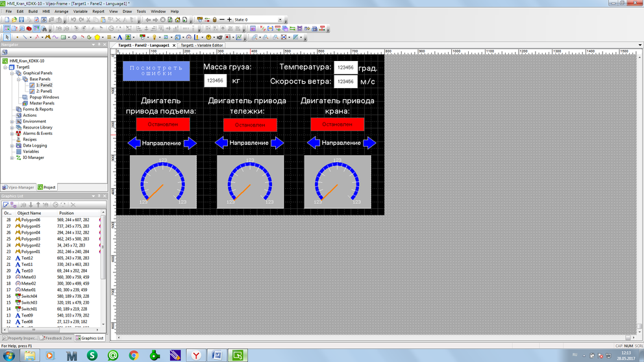Open the Draw menu
Viewport: 644px width, 362px height.
[127, 12]
